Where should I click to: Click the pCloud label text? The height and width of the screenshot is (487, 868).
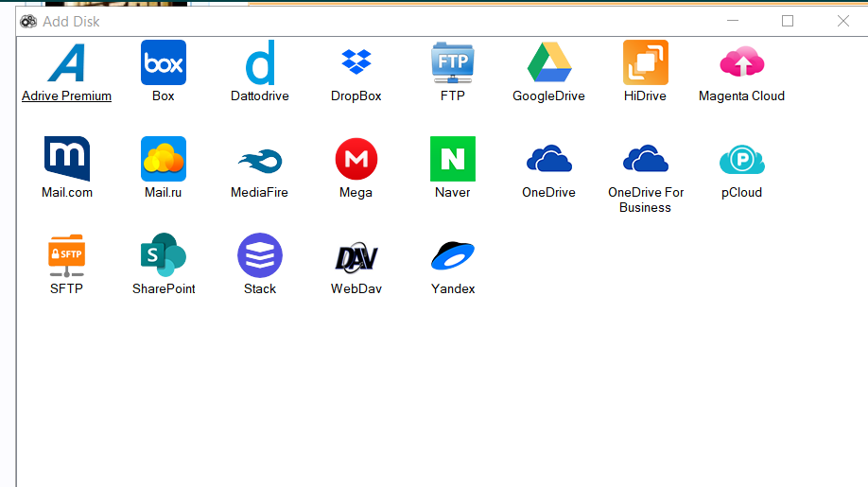pos(742,193)
